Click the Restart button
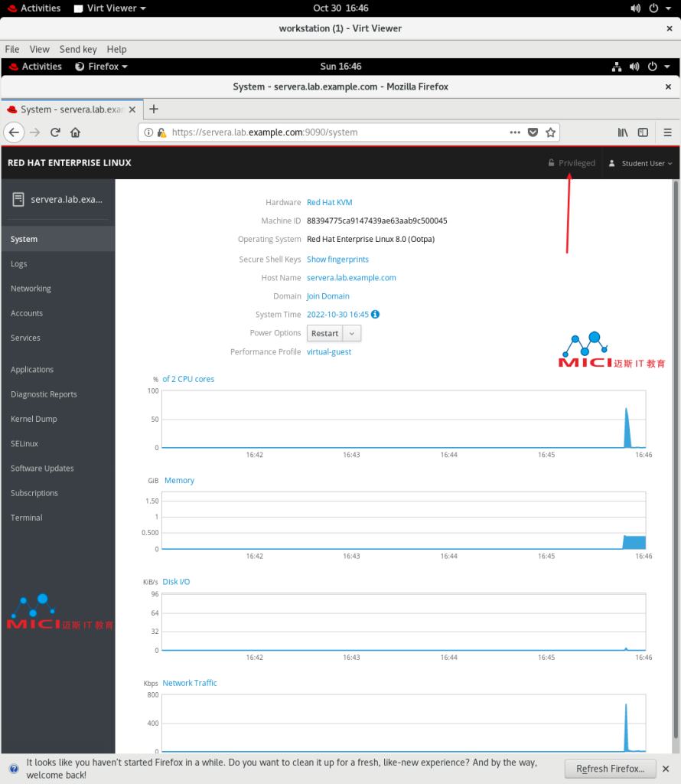This screenshot has height=784, width=681. tap(324, 334)
